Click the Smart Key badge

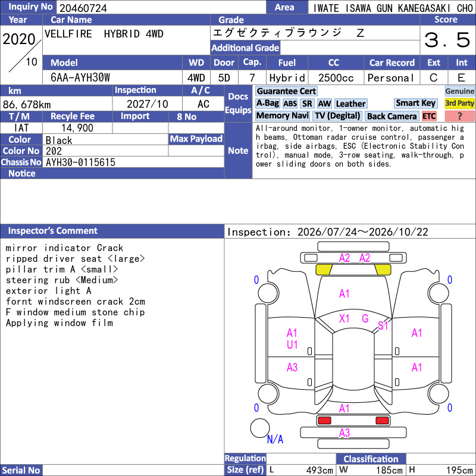click(415, 103)
